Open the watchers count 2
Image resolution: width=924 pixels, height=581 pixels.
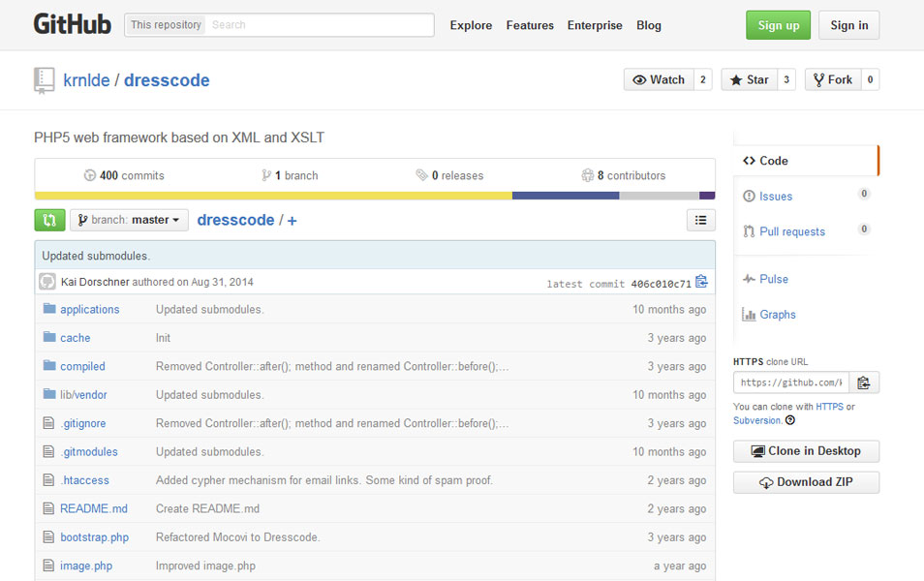[702, 79]
